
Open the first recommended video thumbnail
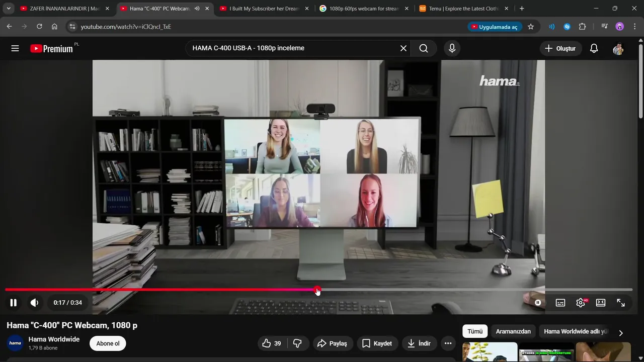(x=490, y=352)
